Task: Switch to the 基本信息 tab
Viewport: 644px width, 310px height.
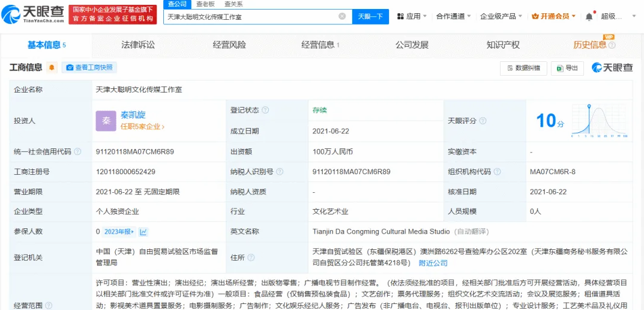Action: click(46, 45)
